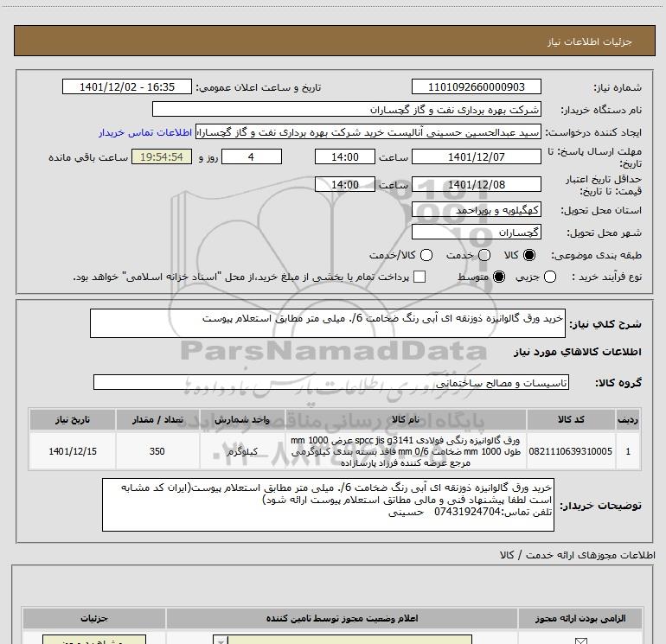Click the buyer organization name field

(x=347, y=110)
